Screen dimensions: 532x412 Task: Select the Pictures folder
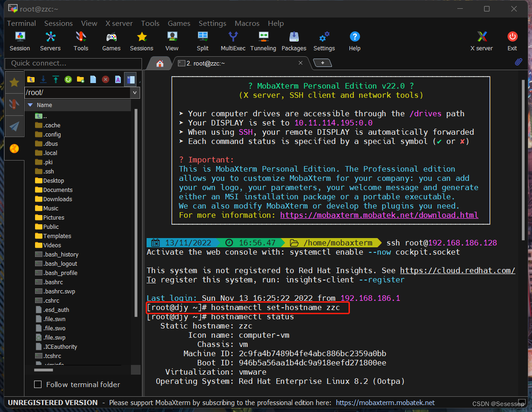[x=49, y=218]
